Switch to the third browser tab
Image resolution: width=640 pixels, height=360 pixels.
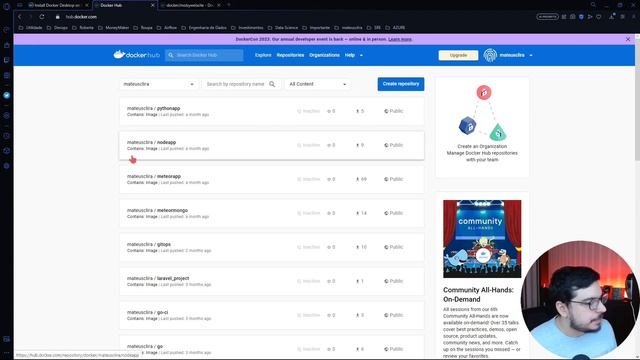(190, 5)
